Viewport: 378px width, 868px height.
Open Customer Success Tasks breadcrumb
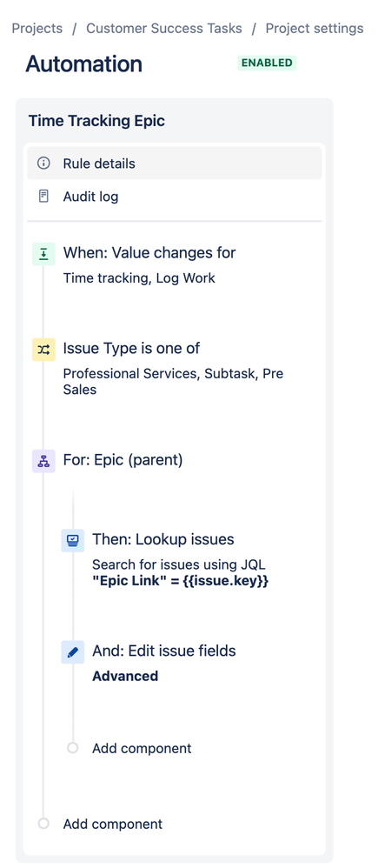pos(164,28)
